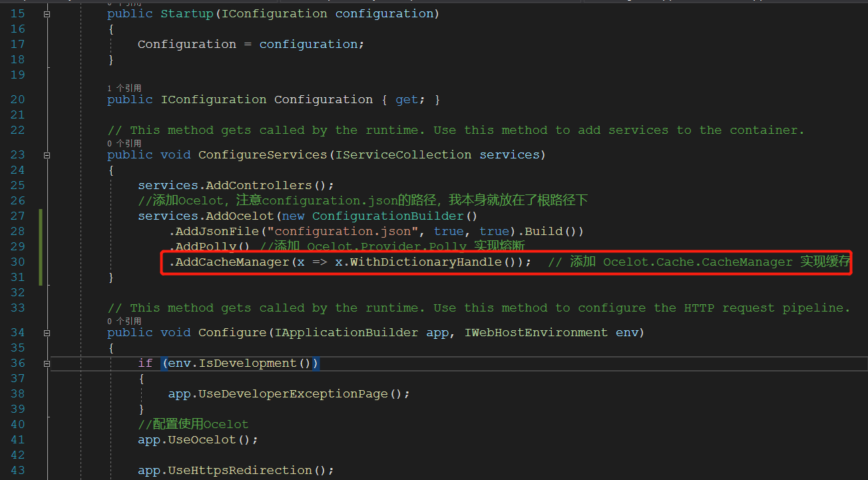The height and width of the screenshot is (480, 868).
Task: Click the AddJsonFile method call
Action: pyautogui.click(x=217, y=232)
